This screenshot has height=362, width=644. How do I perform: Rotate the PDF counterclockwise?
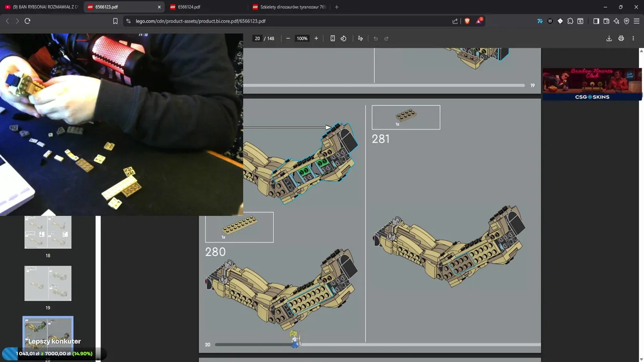(x=344, y=38)
